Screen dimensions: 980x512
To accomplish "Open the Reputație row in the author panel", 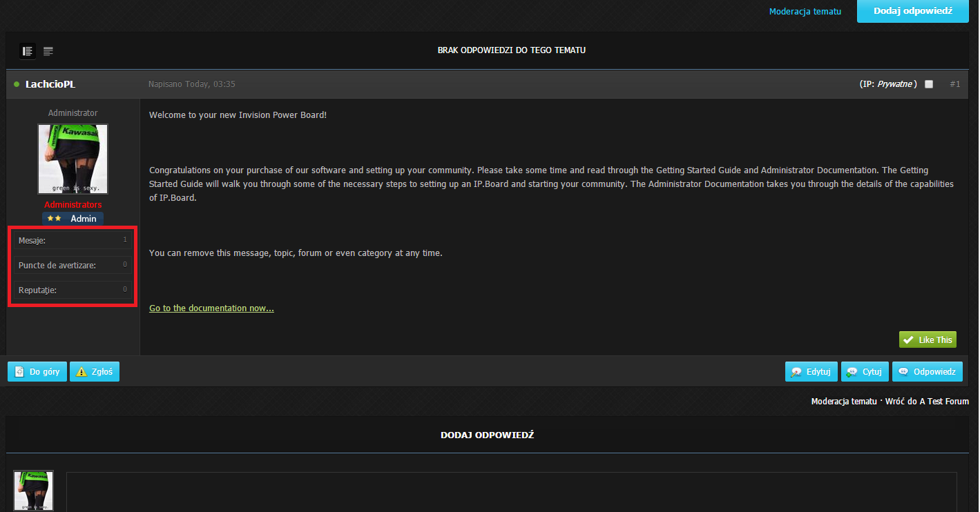I will point(73,290).
